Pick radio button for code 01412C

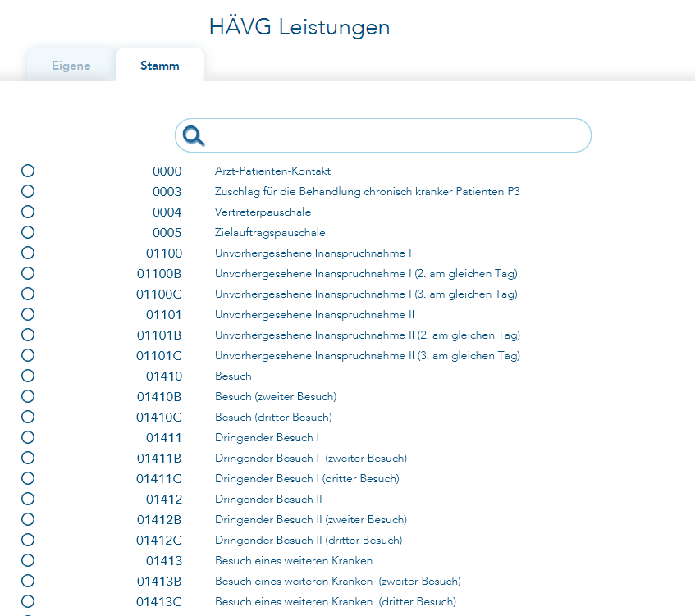pos(28,540)
